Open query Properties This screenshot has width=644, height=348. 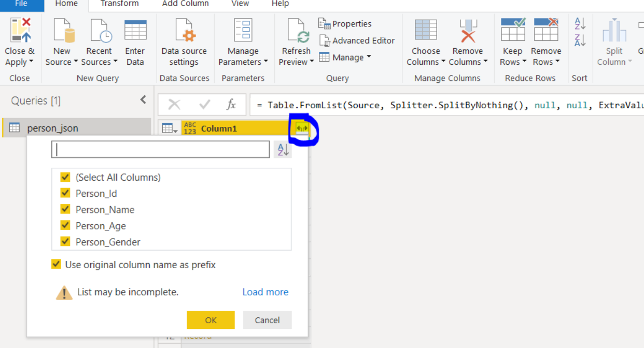(x=345, y=24)
